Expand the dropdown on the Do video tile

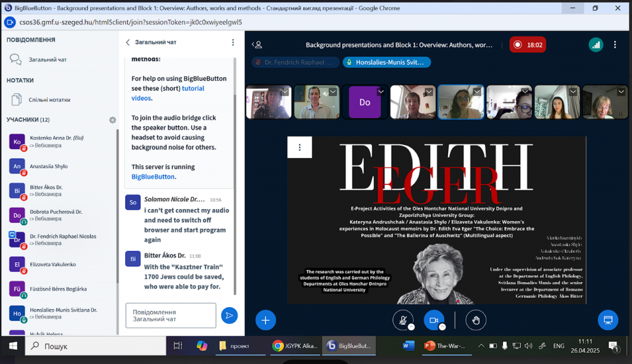(380, 91)
